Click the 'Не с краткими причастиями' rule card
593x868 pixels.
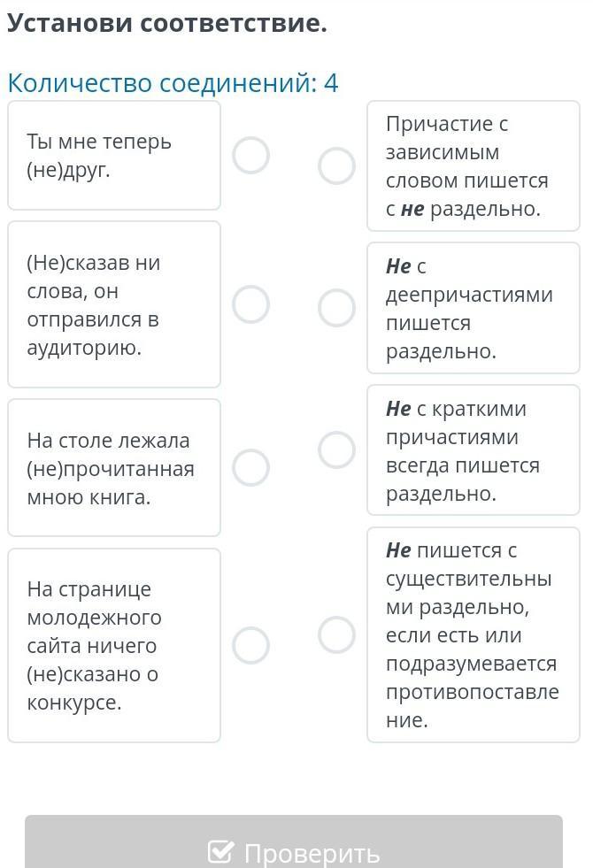coord(473,449)
